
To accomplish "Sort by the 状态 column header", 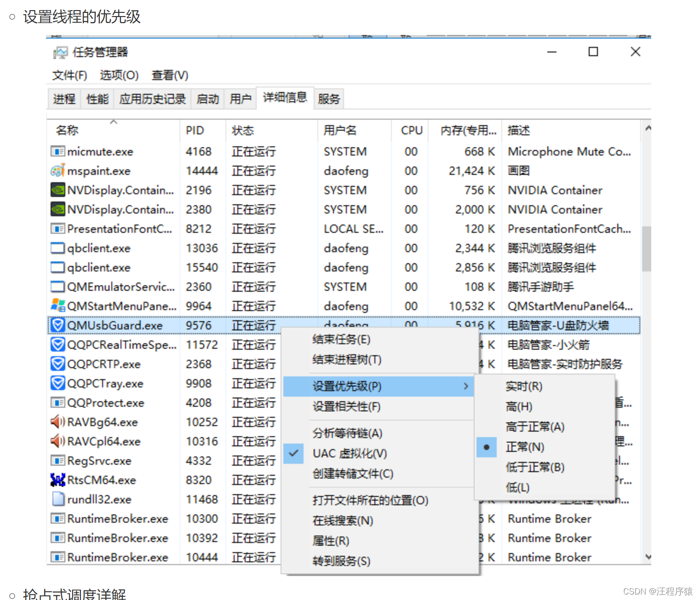I will 271,130.
